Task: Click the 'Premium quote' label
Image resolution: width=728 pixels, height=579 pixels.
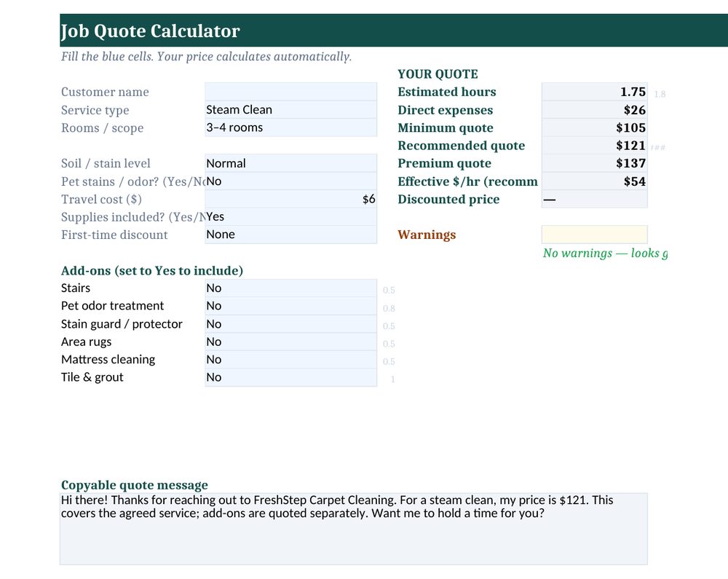Action: click(x=444, y=163)
